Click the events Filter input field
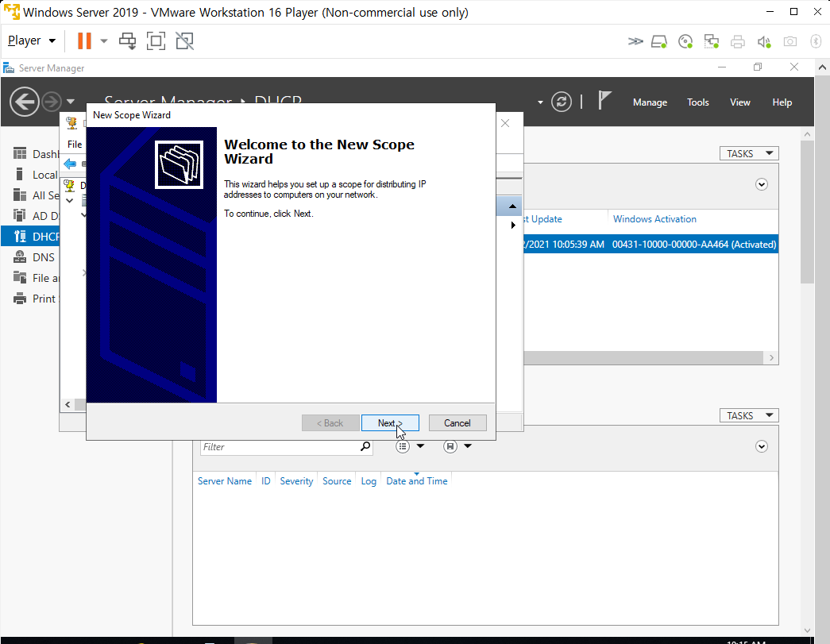Viewport: 830px width, 644px height. click(x=280, y=446)
